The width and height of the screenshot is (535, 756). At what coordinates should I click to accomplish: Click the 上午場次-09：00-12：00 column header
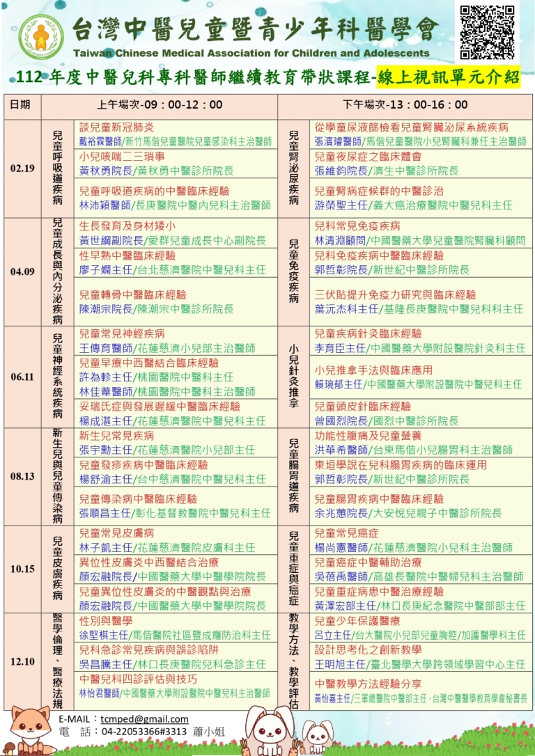[x=160, y=105]
